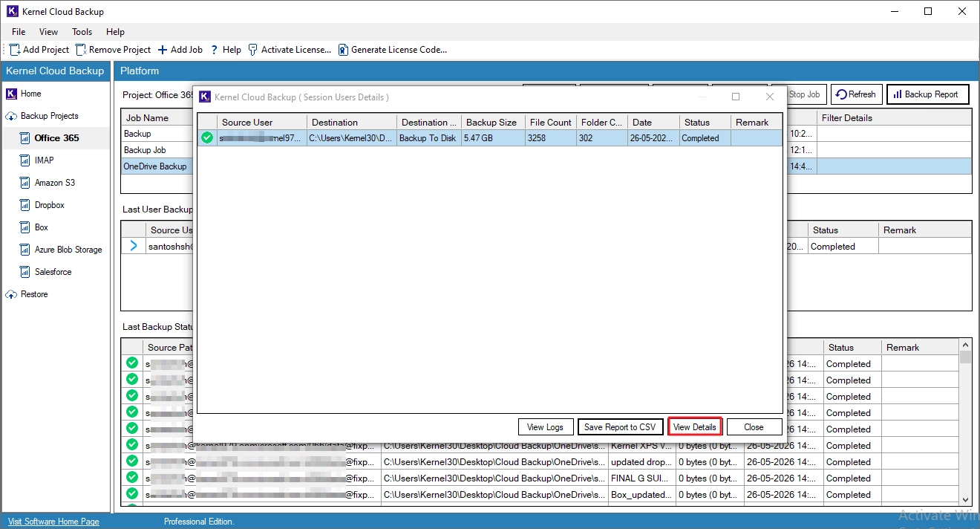Screen dimensions: 980x529
Task: Open Restore in the sidebar
Action: pos(34,294)
